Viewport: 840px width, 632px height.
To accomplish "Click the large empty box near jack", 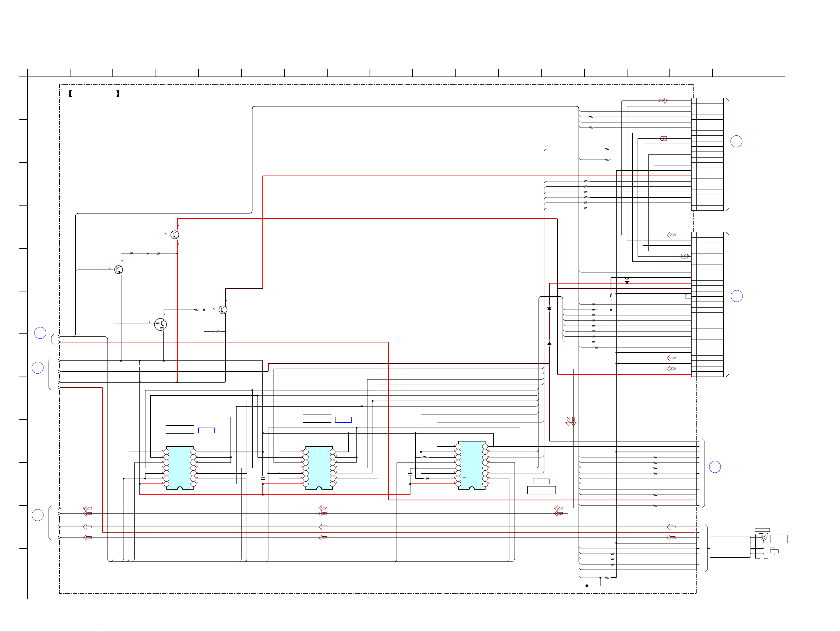I will pyautogui.click(x=730, y=547).
